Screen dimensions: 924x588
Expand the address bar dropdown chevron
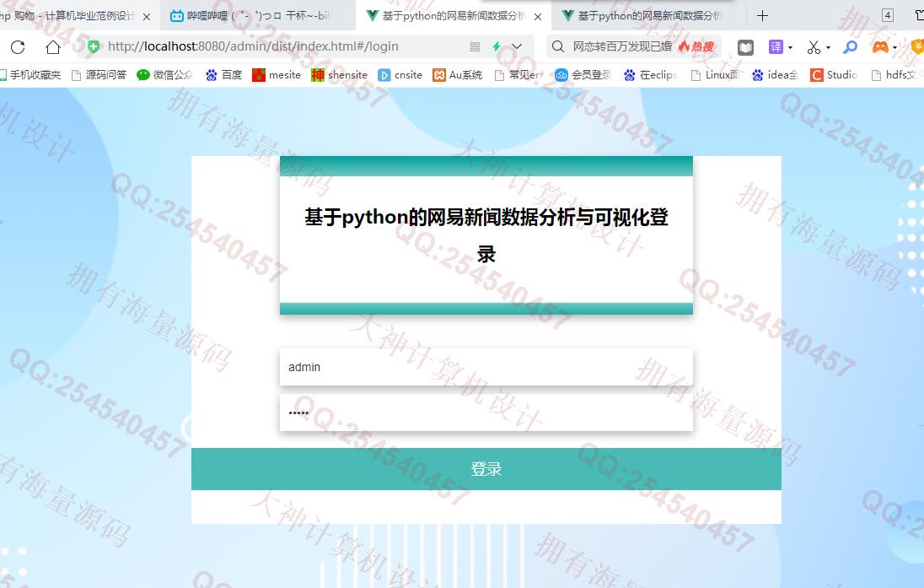(517, 47)
